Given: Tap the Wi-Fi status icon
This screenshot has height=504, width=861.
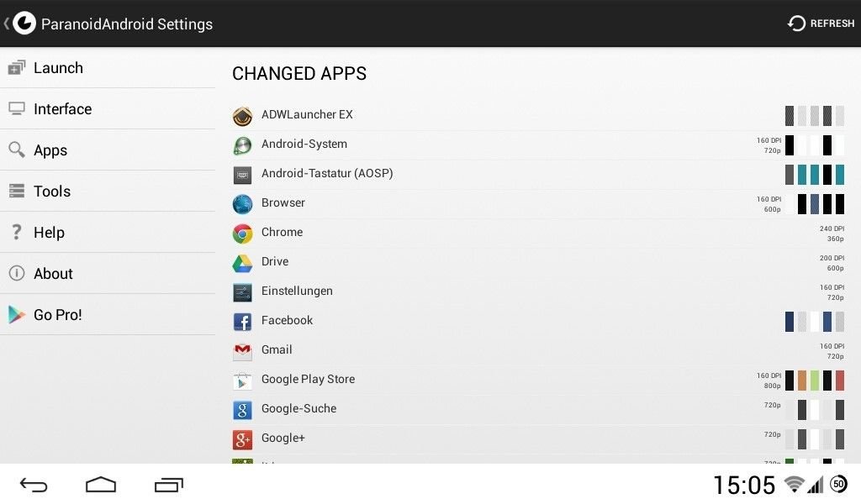Looking at the screenshot, I should tap(794, 484).
